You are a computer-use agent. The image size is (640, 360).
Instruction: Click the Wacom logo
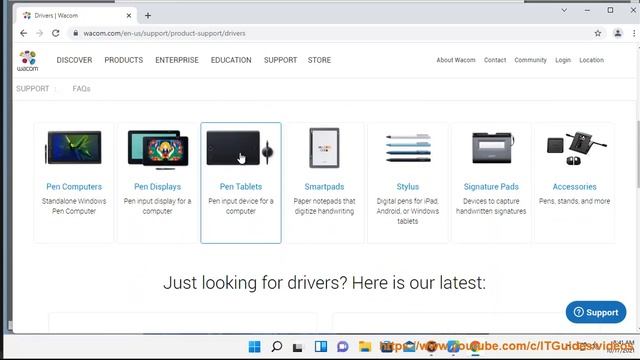[28, 61]
